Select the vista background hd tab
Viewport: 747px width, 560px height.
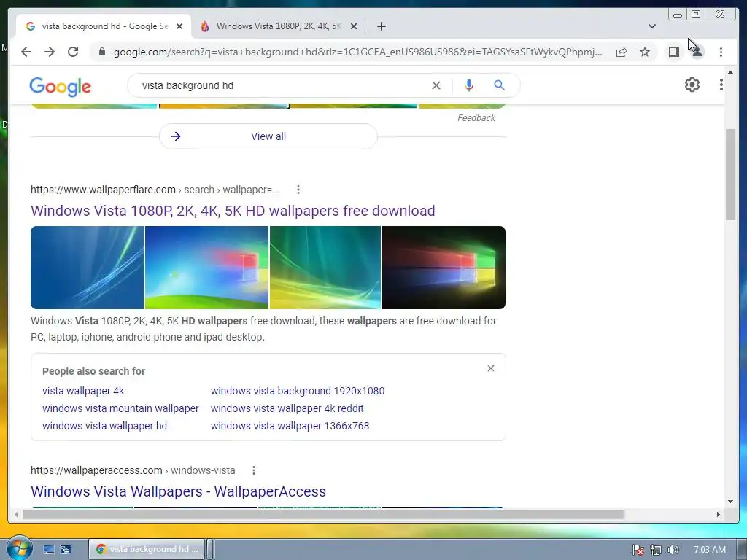click(x=104, y=26)
